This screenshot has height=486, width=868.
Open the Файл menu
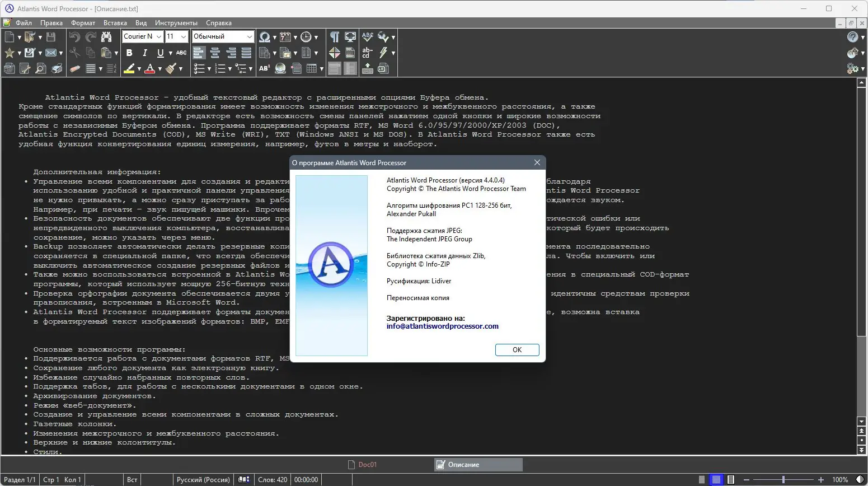click(24, 23)
